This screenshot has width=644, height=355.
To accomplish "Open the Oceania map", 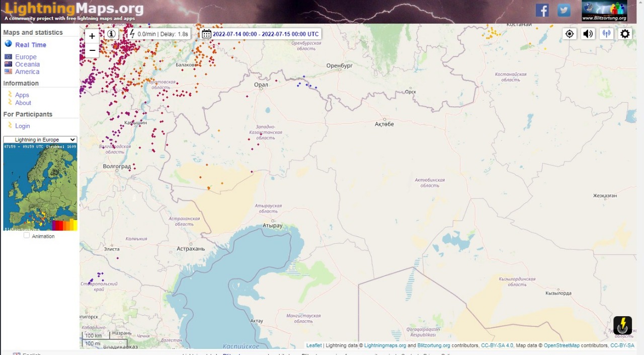I will point(27,64).
